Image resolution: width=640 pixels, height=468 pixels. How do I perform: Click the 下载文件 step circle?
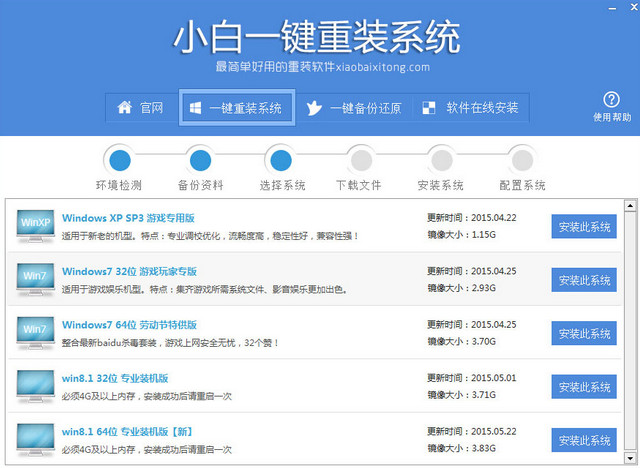[x=358, y=158]
